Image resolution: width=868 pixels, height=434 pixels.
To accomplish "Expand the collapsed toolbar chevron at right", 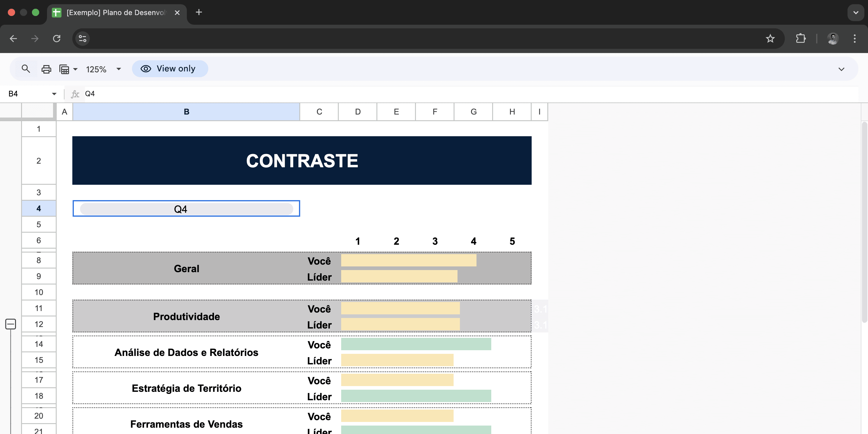I will tap(841, 69).
